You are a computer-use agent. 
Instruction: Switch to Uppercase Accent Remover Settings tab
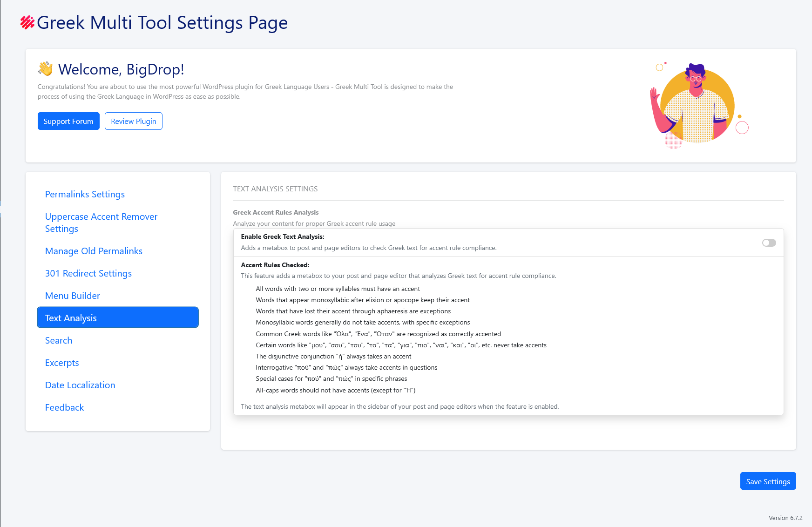pyautogui.click(x=101, y=223)
